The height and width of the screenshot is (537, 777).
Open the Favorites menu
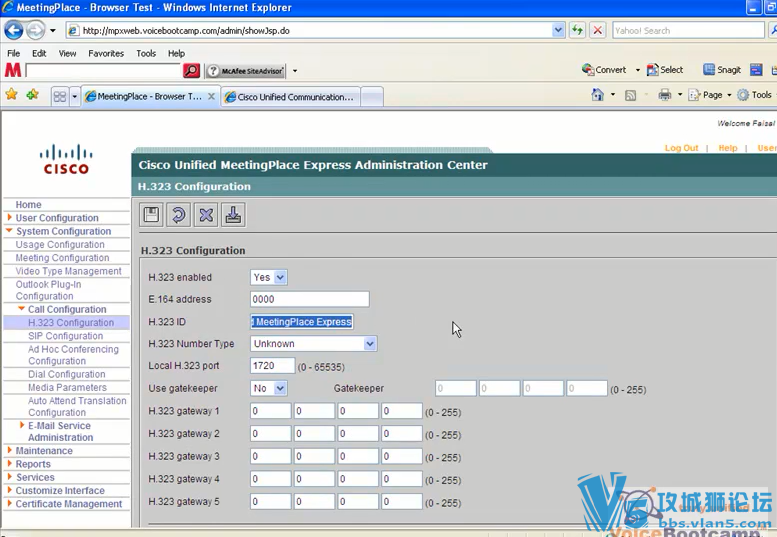pos(106,53)
